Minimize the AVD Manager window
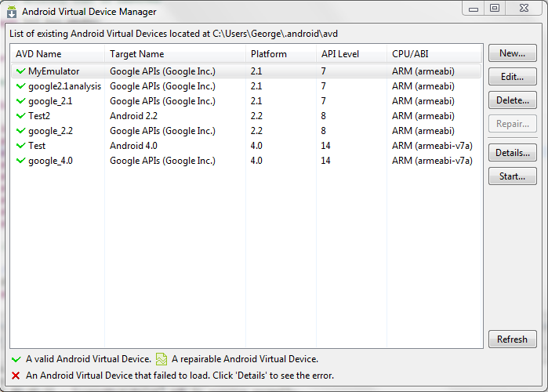This screenshot has height=392, width=548. click(x=474, y=9)
